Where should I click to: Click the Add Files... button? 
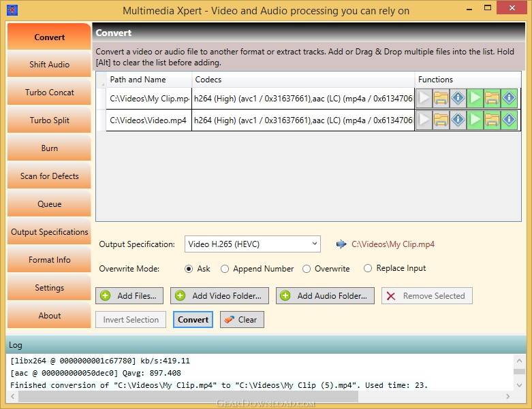click(129, 296)
